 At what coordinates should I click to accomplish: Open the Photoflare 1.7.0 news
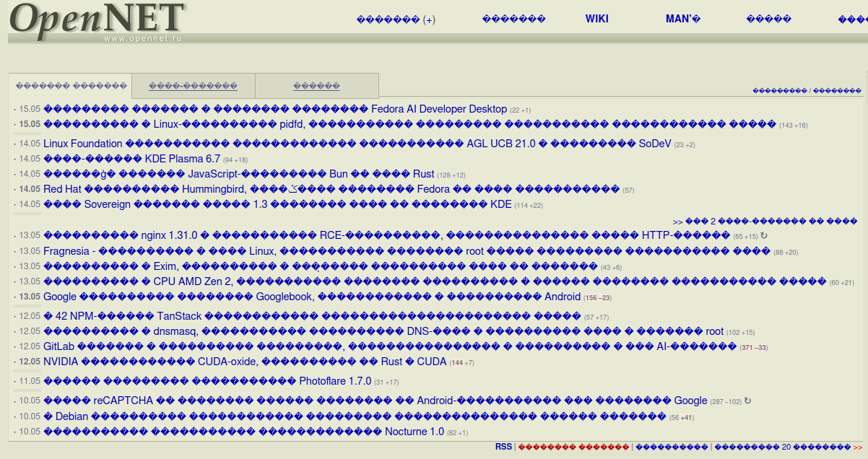coord(207,381)
